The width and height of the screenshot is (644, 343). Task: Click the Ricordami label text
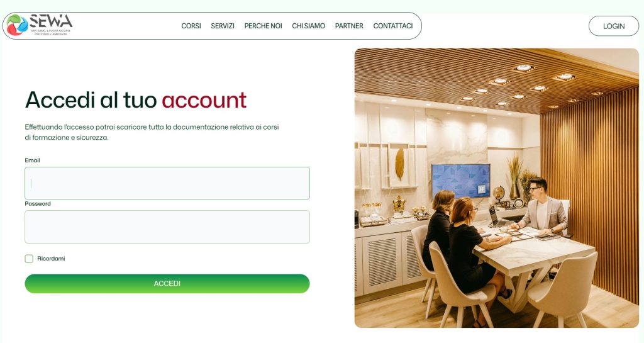(51, 259)
